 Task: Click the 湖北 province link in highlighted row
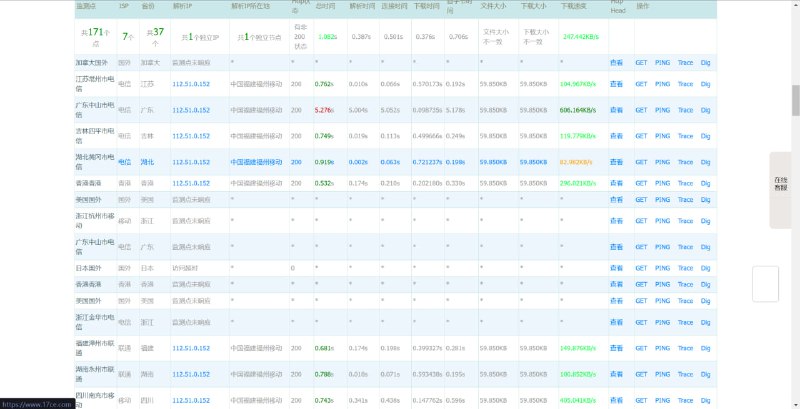147,161
